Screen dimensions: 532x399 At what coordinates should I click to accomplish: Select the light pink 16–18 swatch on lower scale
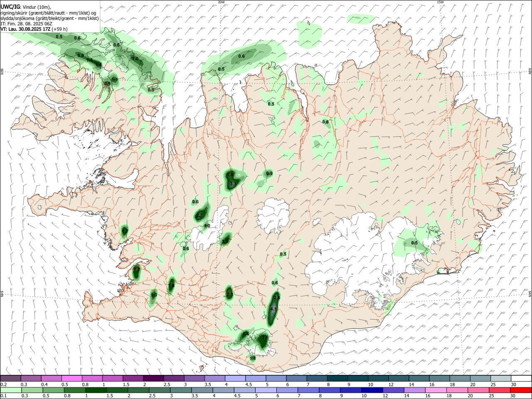pyautogui.click(x=436, y=390)
